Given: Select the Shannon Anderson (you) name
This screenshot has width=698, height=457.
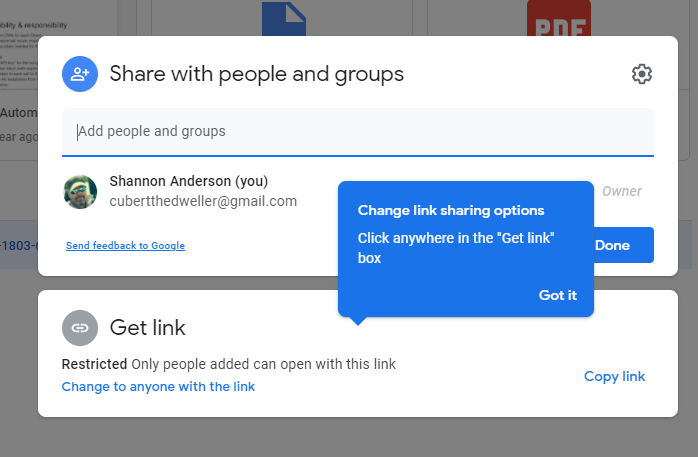Looking at the screenshot, I should click(188, 181).
